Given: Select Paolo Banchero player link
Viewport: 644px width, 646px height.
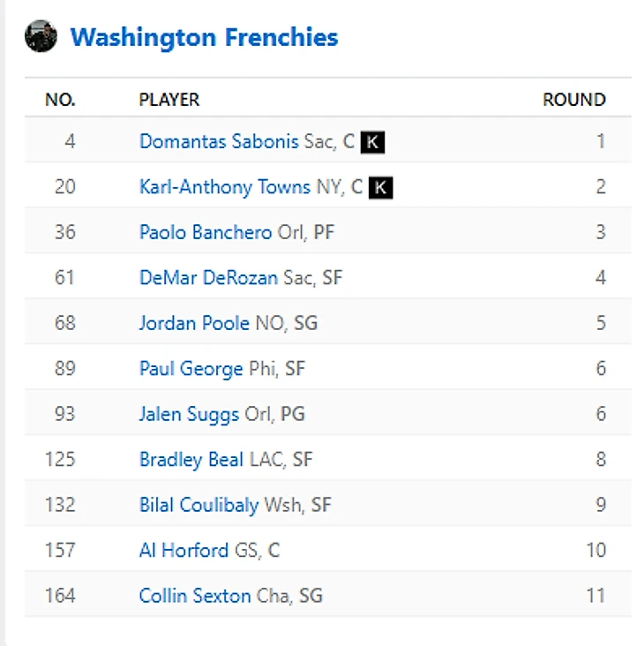Looking at the screenshot, I should 206,232.
